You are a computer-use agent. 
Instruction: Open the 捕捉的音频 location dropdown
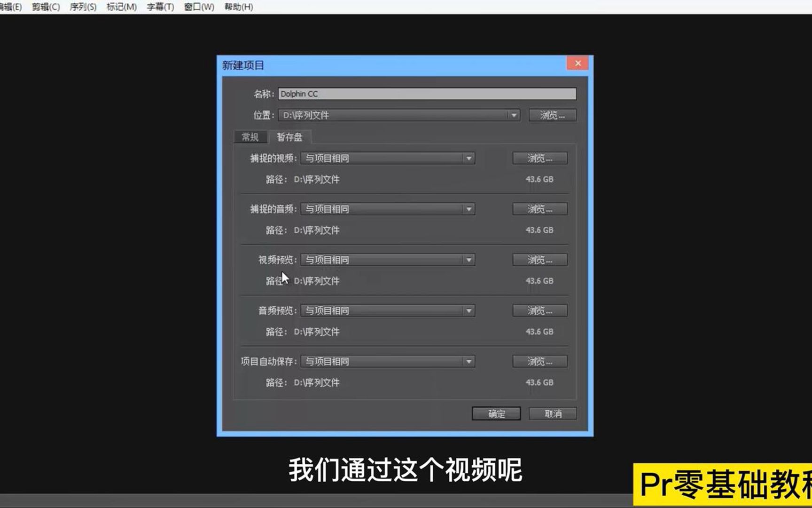[x=468, y=209]
